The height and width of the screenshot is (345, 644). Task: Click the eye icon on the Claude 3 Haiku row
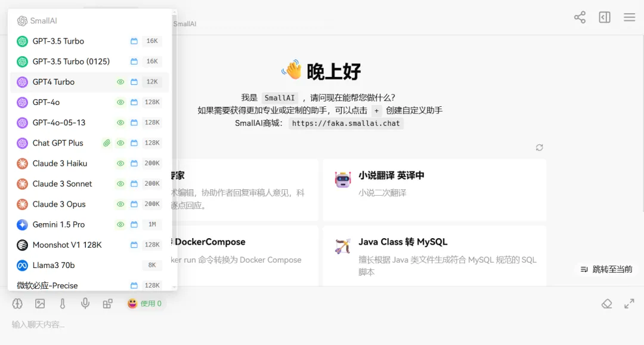120,163
